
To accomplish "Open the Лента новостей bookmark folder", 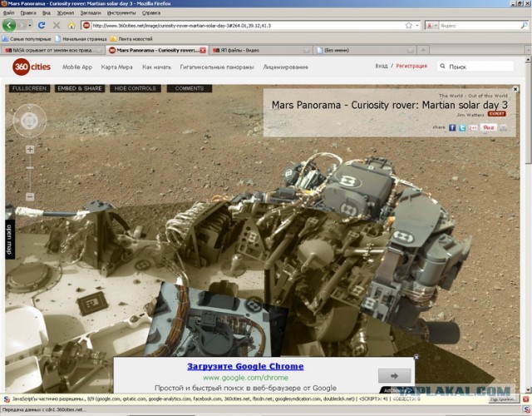I will click(x=131, y=39).
